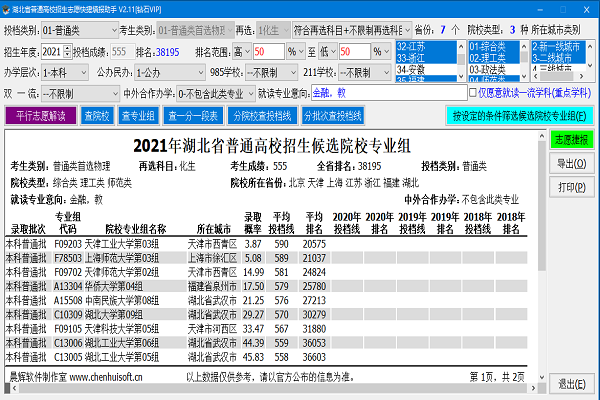The height and width of the screenshot is (400, 600).
Task: Click the app icon in title bar
Action: pos(5,10)
